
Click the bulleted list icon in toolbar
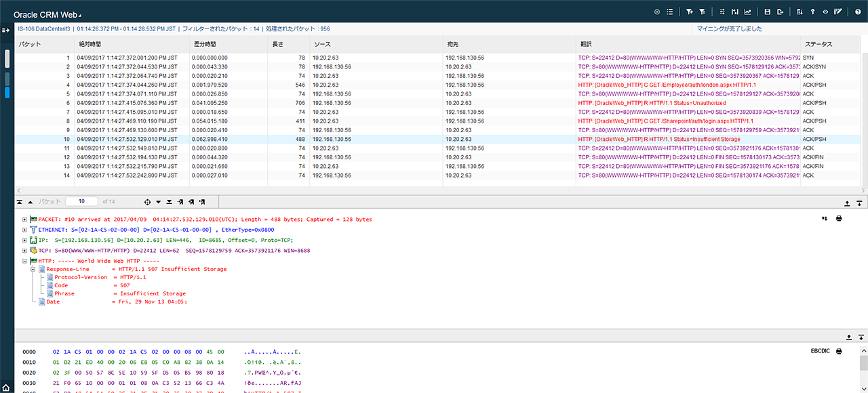(x=669, y=12)
